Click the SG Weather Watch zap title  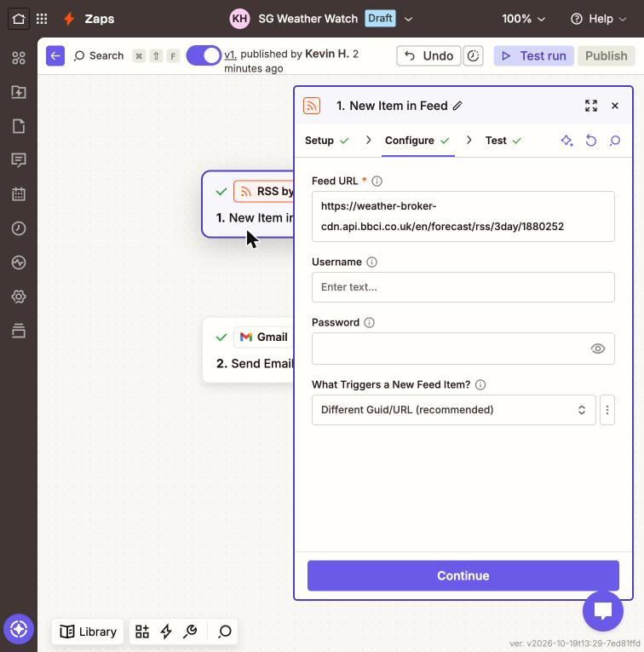(308, 19)
